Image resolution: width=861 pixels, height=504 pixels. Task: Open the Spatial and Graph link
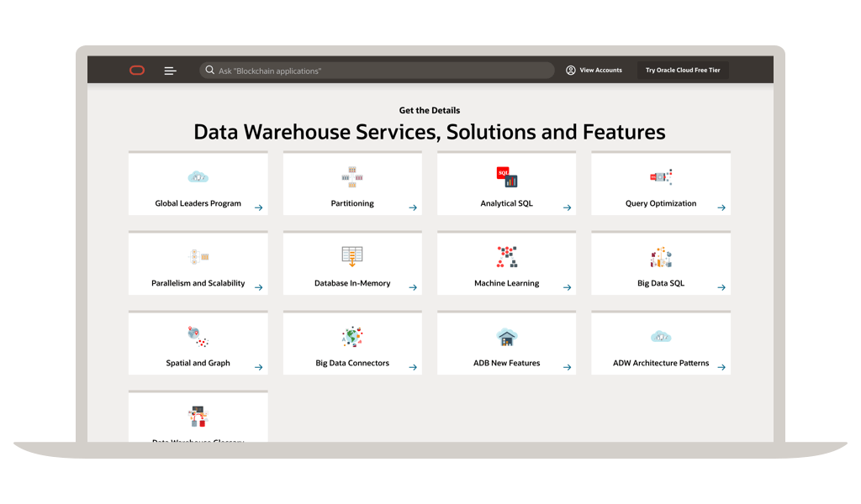pos(198,363)
